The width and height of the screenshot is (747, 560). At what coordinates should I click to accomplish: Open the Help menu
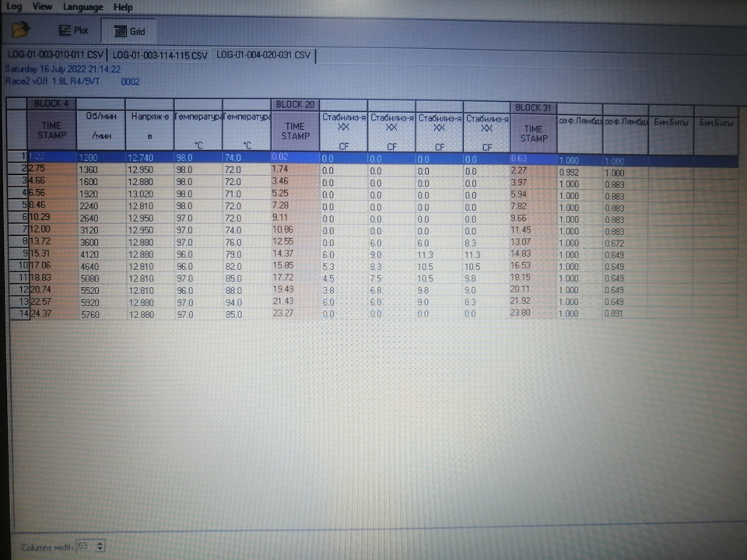pos(123,7)
